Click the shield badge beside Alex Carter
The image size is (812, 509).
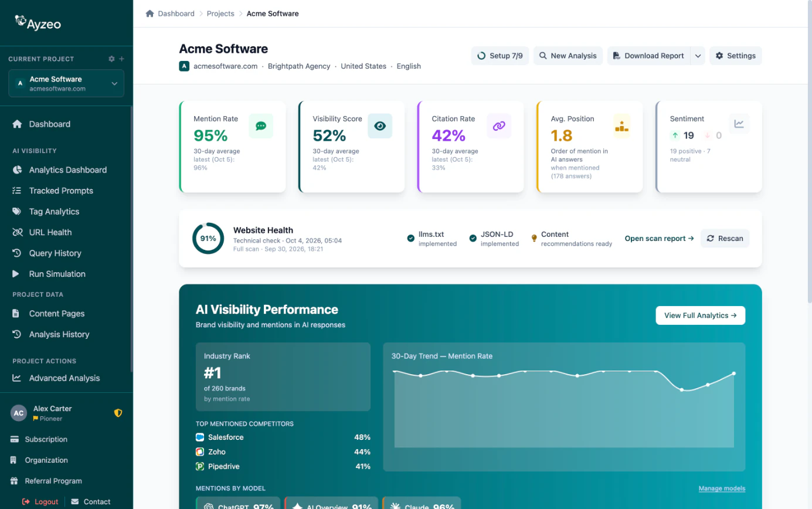pos(118,413)
